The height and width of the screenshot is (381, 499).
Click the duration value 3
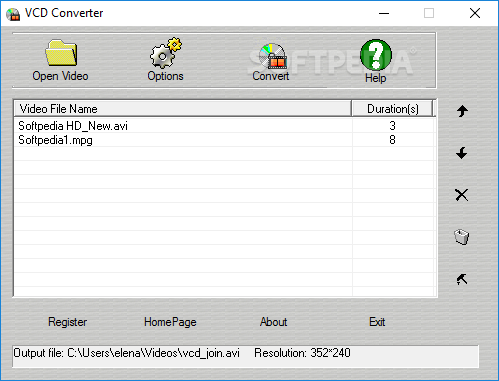[392, 126]
